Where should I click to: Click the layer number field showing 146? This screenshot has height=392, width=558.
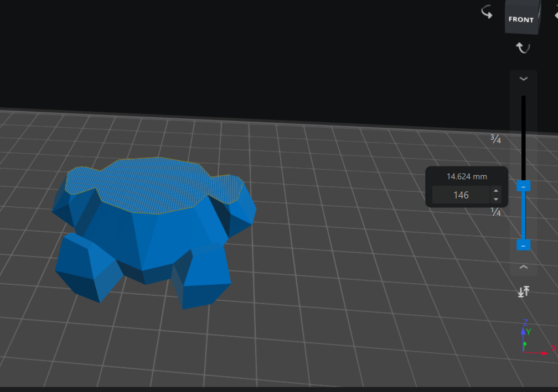coord(461,195)
